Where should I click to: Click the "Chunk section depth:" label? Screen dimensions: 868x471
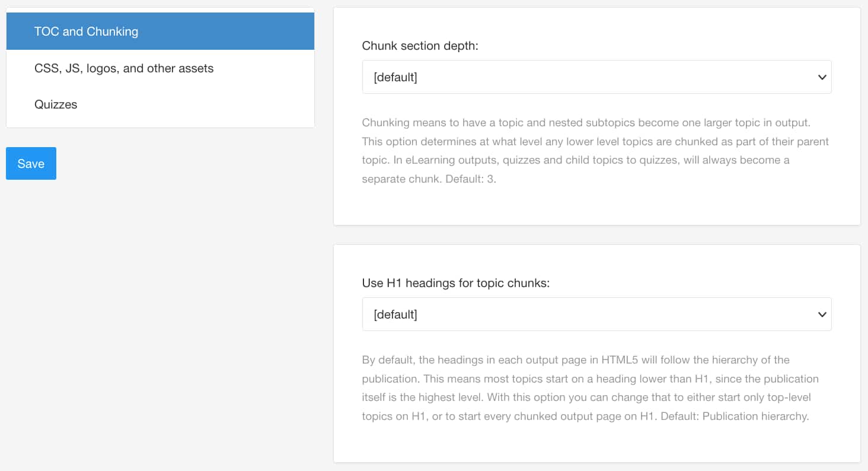(x=420, y=46)
